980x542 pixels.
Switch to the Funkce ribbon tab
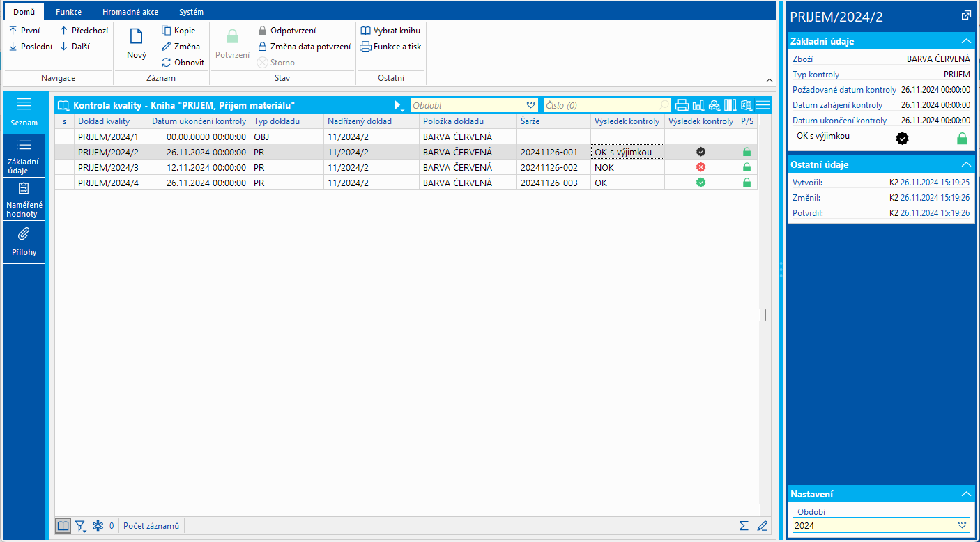(68, 12)
